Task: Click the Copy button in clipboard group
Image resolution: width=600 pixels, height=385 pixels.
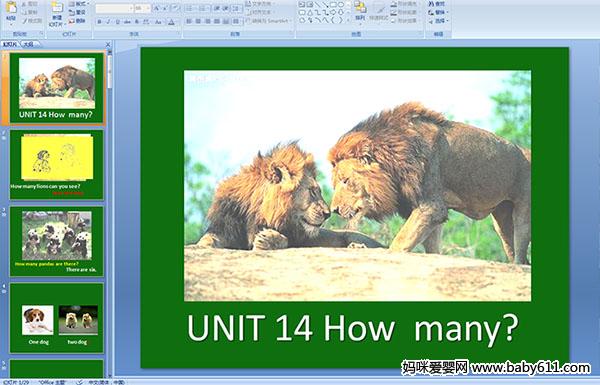Action: (30, 12)
